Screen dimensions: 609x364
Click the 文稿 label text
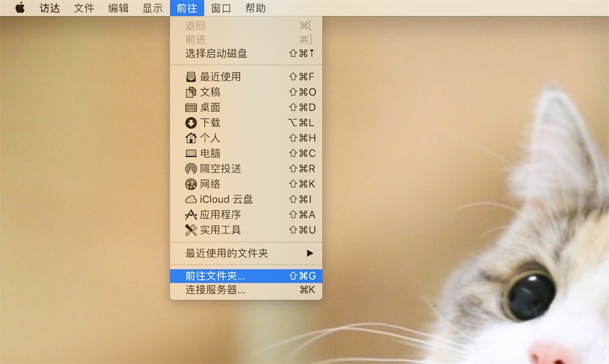click(210, 92)
